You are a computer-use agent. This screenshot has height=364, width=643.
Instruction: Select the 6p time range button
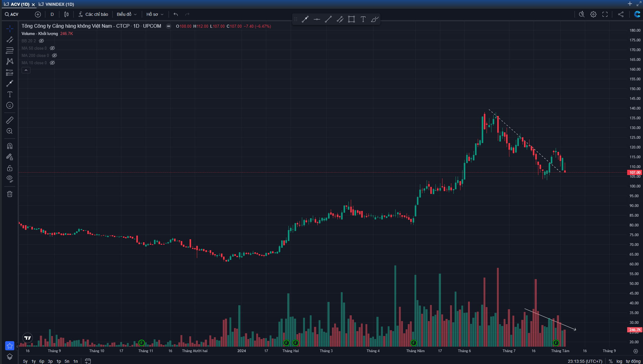pos(42,361)
